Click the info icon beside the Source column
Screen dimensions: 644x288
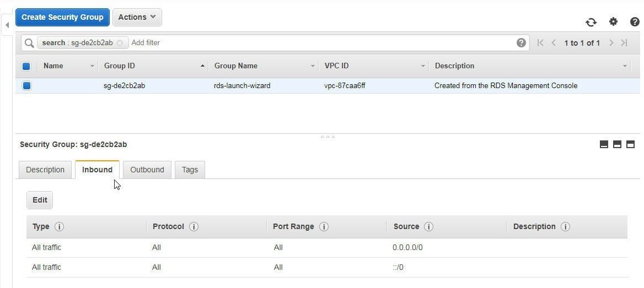[x=429, y=226]
